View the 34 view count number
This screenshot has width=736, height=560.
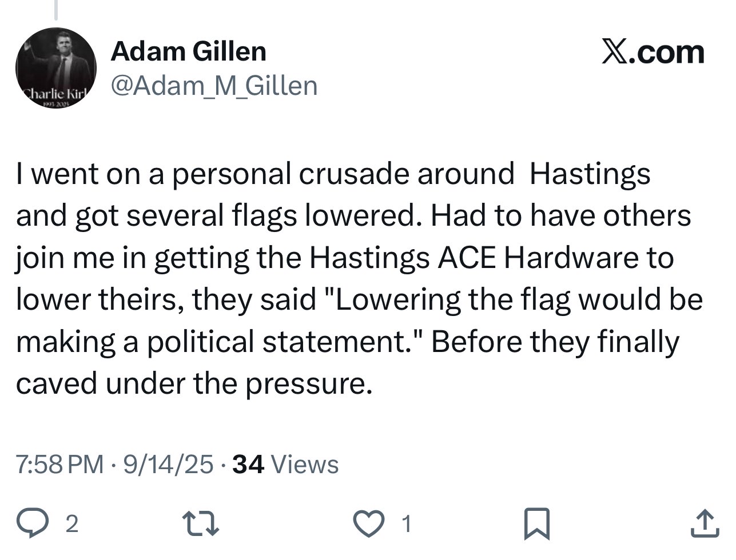coord(249,464)
